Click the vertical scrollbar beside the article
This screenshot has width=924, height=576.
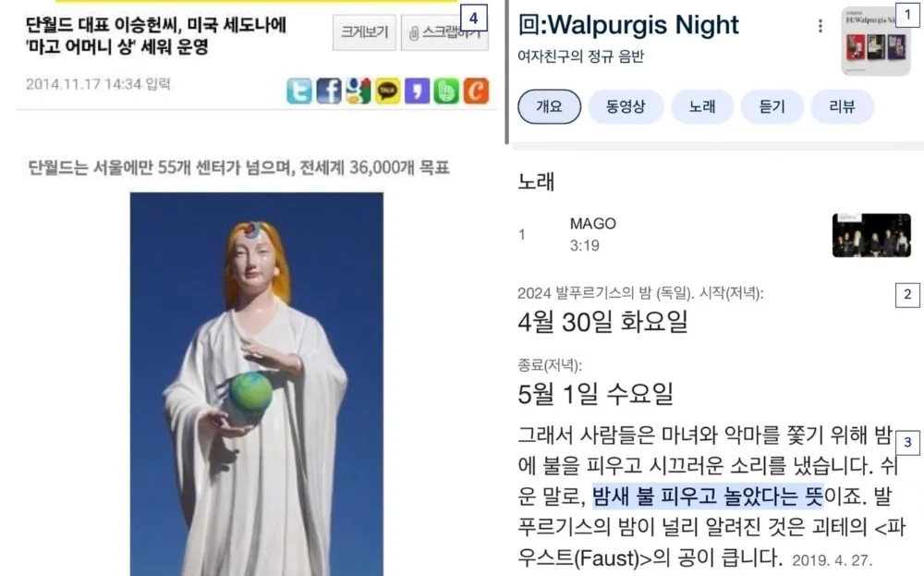pos(506,72)
